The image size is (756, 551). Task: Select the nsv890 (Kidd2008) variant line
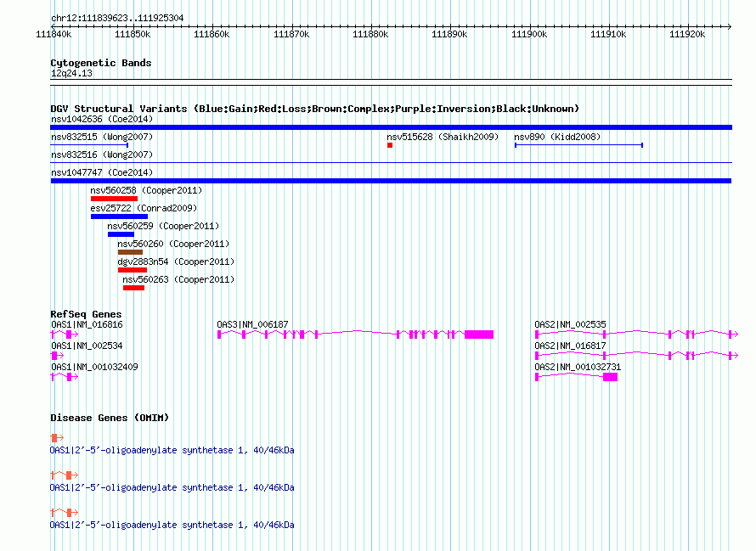578,145
